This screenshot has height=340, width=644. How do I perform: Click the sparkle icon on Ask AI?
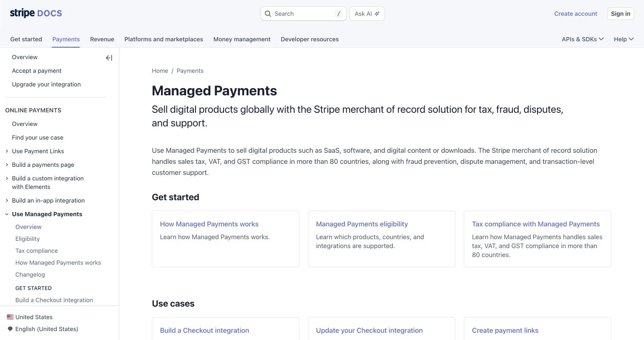[377, 14]
